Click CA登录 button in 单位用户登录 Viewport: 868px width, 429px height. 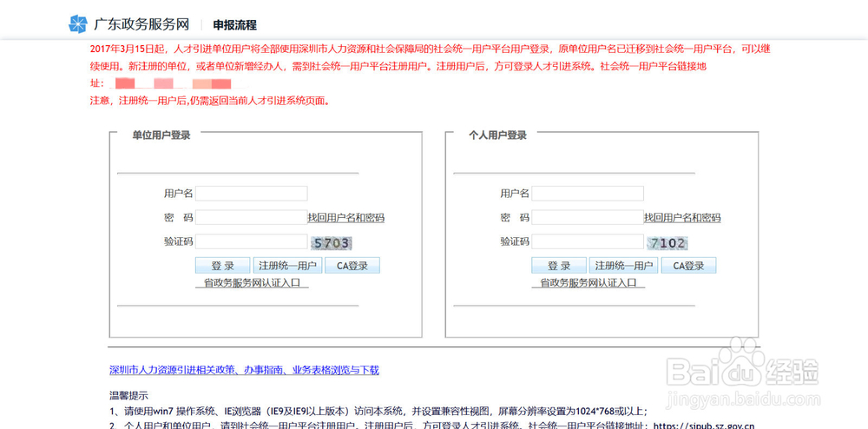(x=352, y=266)
